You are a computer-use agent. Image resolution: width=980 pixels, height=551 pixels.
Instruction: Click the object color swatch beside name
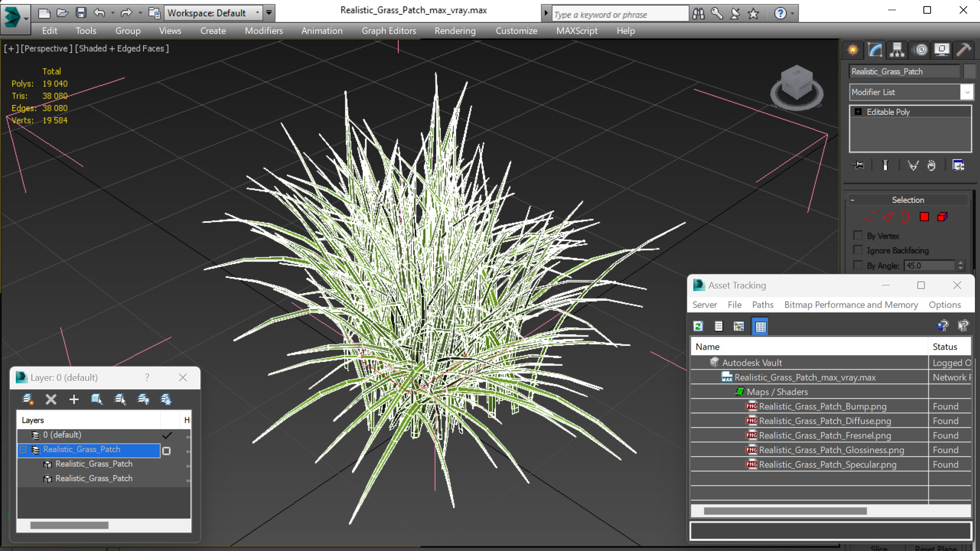click(x=969, y=71)
